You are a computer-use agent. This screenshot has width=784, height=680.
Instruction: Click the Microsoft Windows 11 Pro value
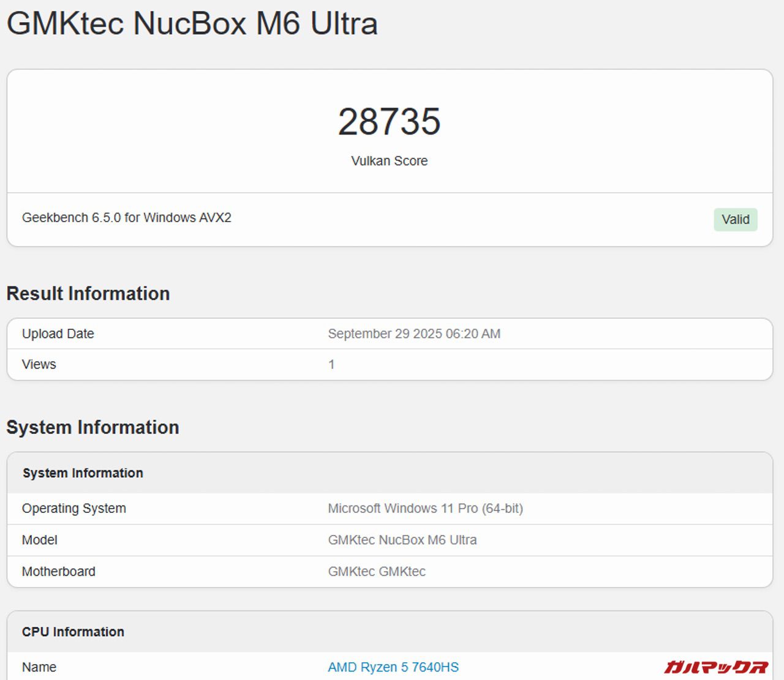(x=425, y=508)
